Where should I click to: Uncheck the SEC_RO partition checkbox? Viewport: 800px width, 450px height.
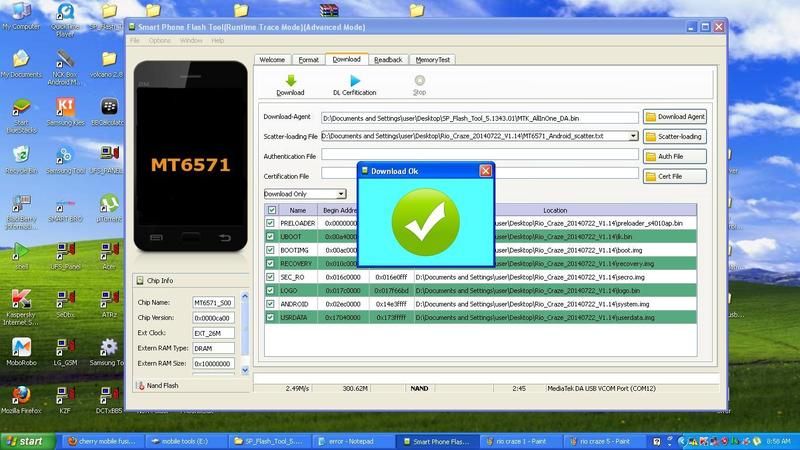tap(270, 277)
